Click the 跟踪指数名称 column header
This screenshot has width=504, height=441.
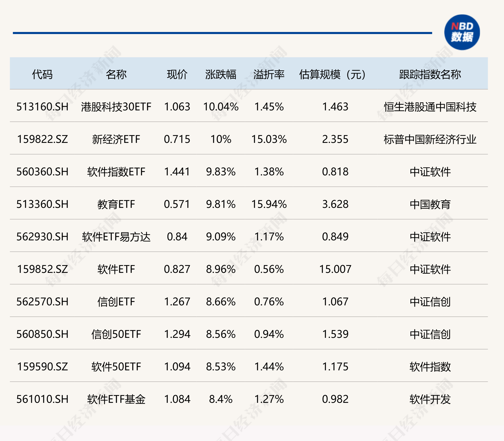point(430,75)
